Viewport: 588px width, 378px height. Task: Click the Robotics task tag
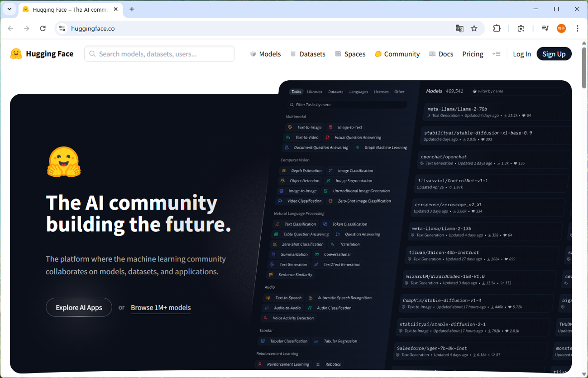(x=329, y=364)
